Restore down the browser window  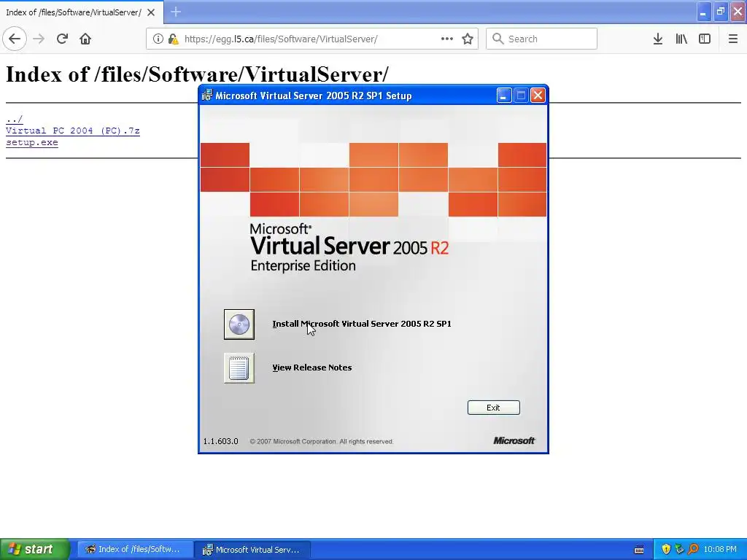point(720,12)
